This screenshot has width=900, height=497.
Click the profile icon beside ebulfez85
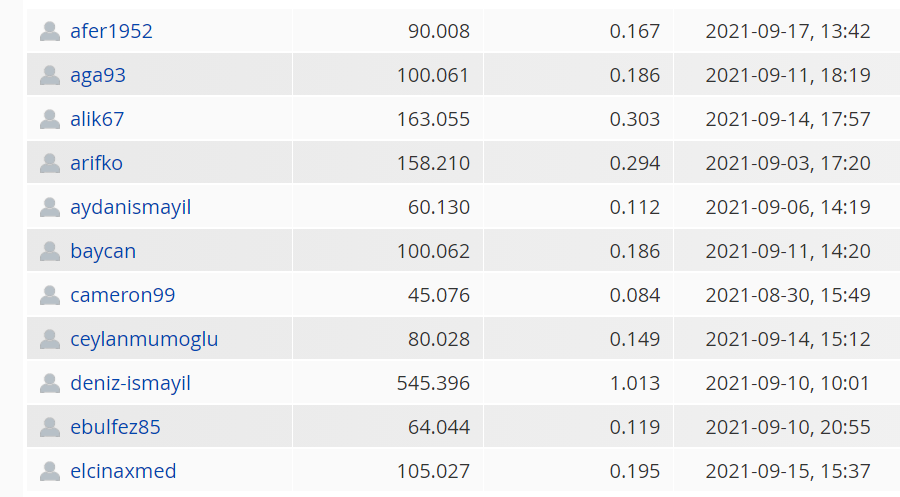(50, 427)
